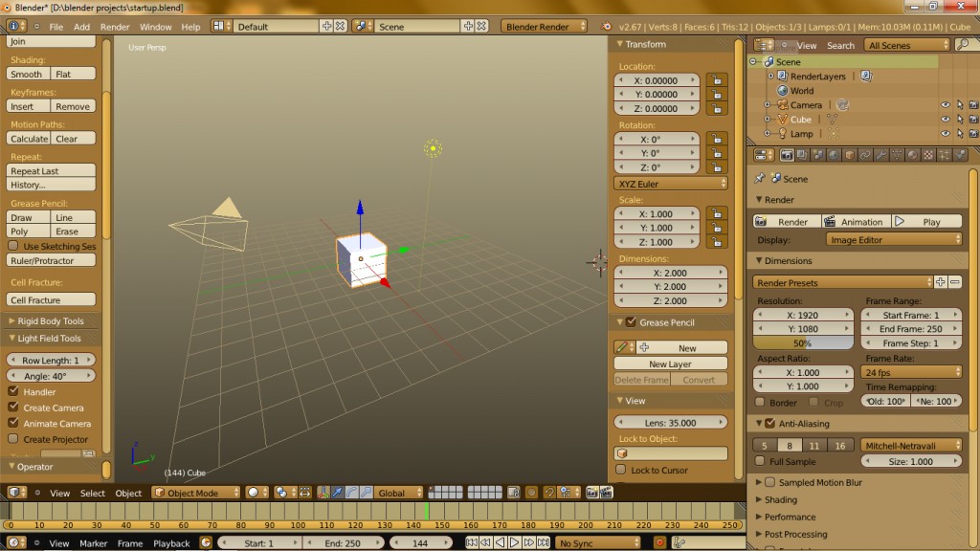The image size is (980, 551).
Task: Click the New Layer grease pencil button
Action: click(x=670, y=364)
